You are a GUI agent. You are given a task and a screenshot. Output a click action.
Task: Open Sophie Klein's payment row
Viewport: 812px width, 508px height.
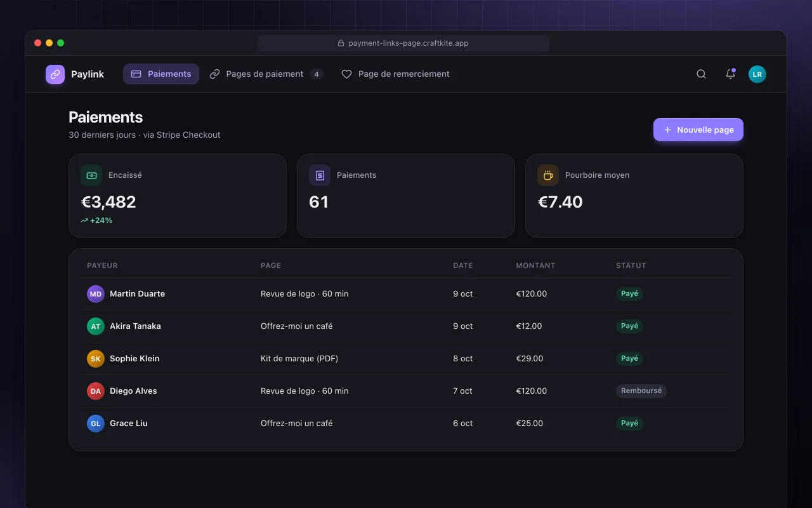(x=406, y=359)
